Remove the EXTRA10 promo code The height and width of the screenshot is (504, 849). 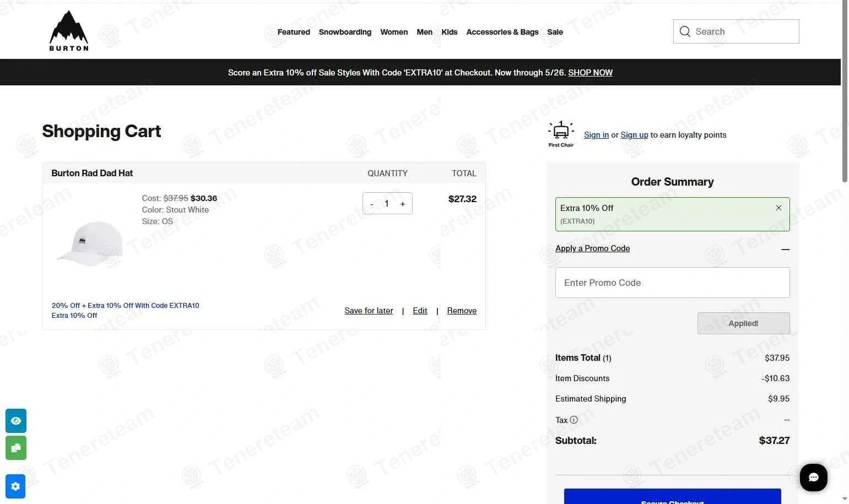[778, 208]
